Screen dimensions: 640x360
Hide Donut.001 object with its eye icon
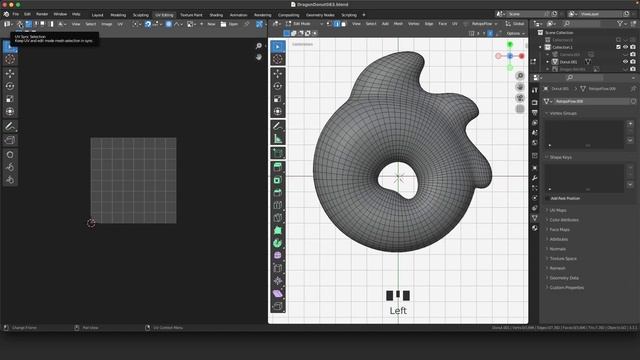625,62
